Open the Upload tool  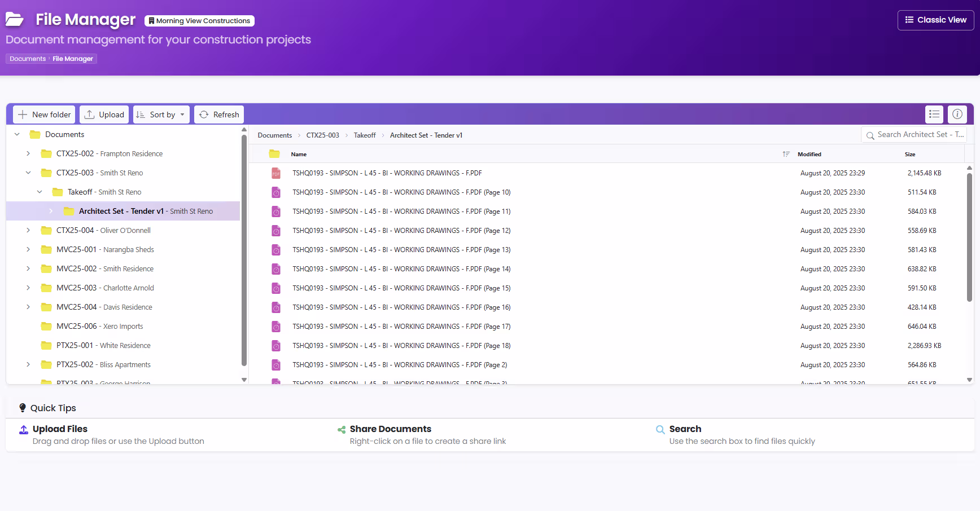point(104,114)
